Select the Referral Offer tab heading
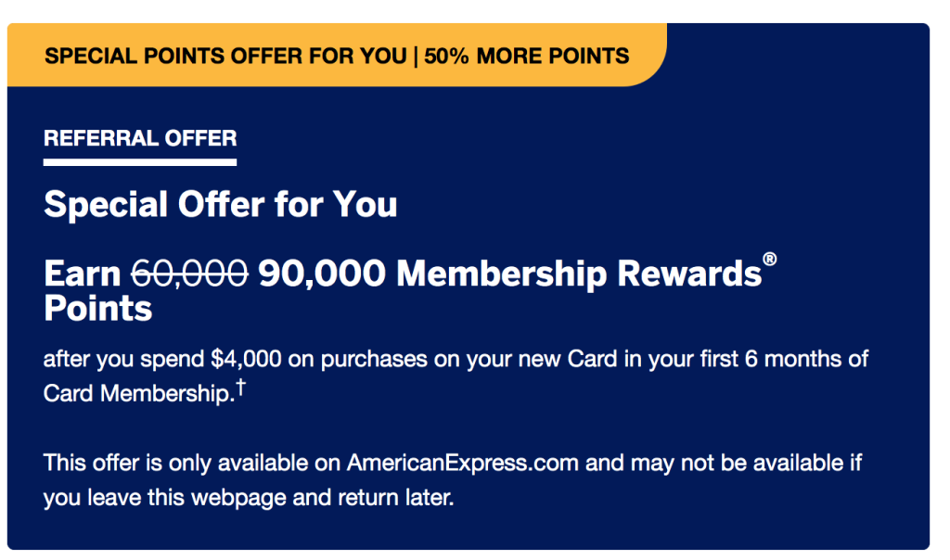Screen dimensions: 950x560 tap(140, 138)
